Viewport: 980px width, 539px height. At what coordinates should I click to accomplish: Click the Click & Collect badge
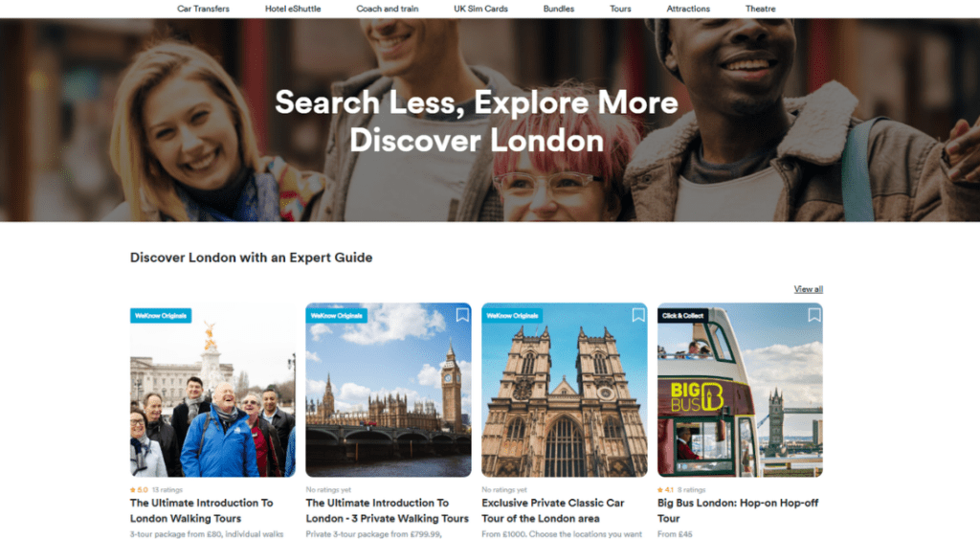[682, 316]
